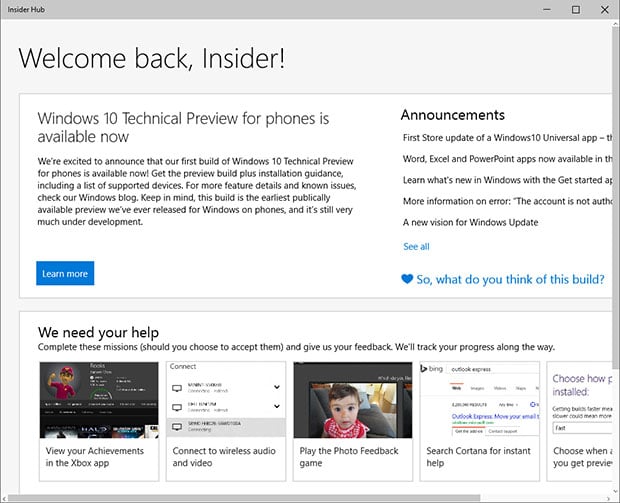Maximize the Insider Hub window

pos(575,9)
